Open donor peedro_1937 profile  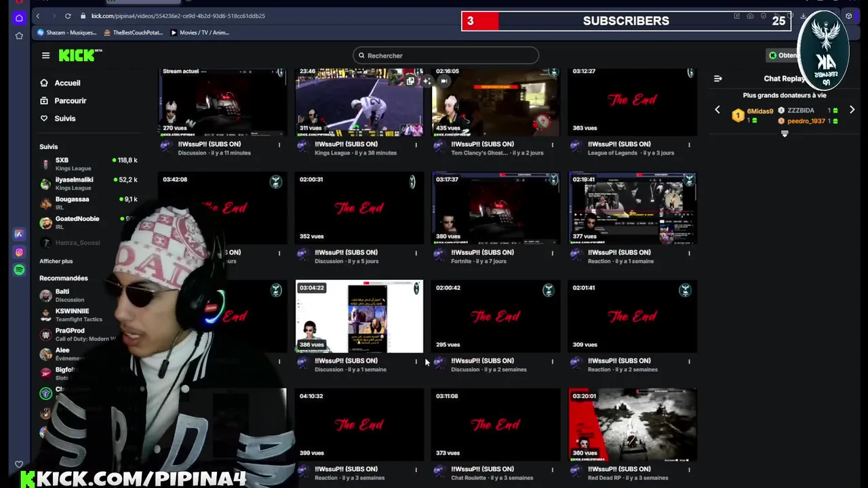[x=806, y=121]
